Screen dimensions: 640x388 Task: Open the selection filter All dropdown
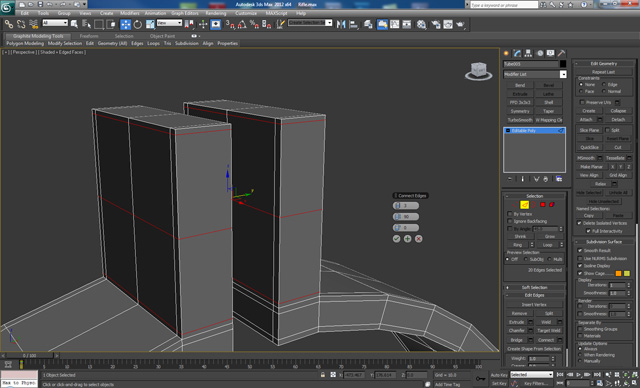click(55, 23)
